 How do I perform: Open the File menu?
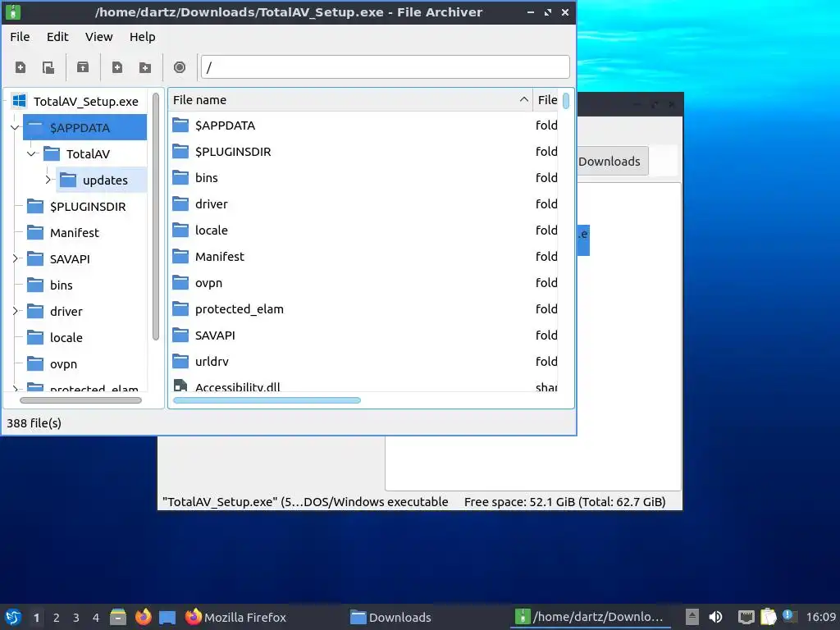(x=20, y=37)
